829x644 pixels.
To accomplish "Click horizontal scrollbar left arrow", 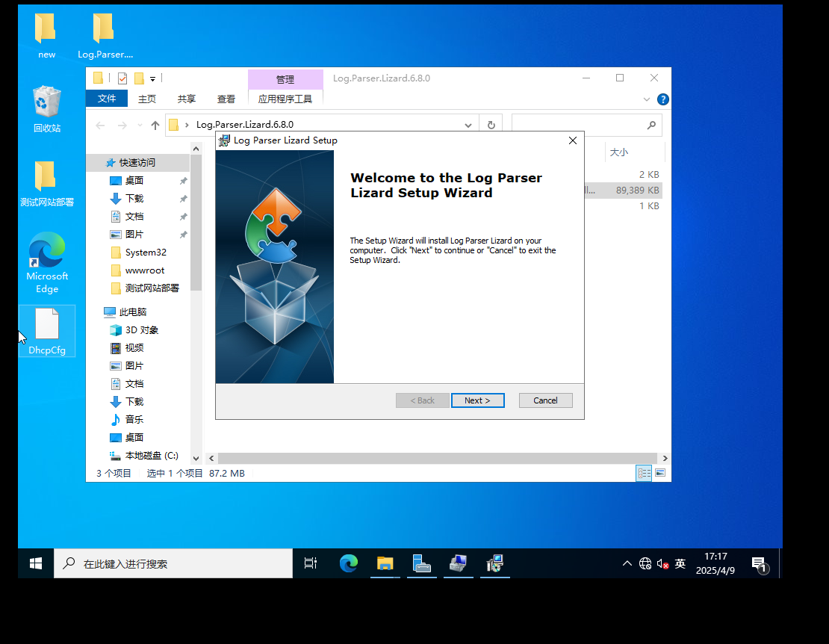I will pos(211,458).
